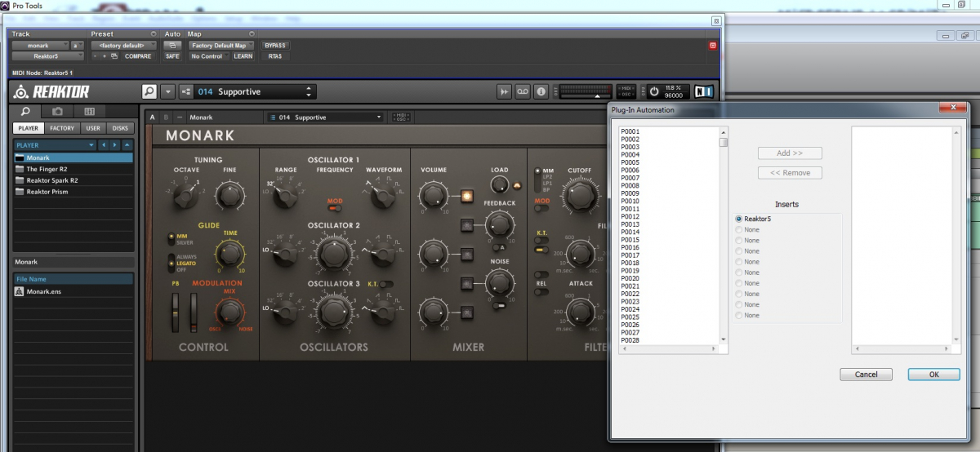Click the COMPARE button
Image resolution: width=980 pixels, height=452 pixels.
point(138,56)
